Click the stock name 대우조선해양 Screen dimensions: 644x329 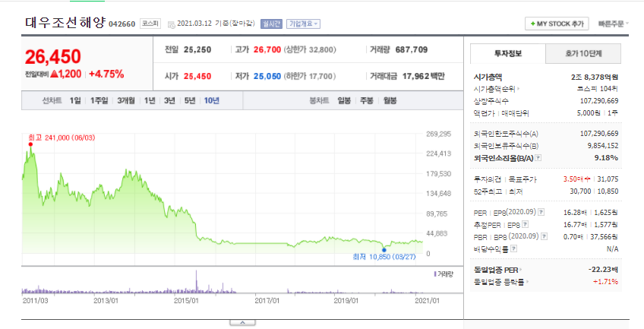65,22
